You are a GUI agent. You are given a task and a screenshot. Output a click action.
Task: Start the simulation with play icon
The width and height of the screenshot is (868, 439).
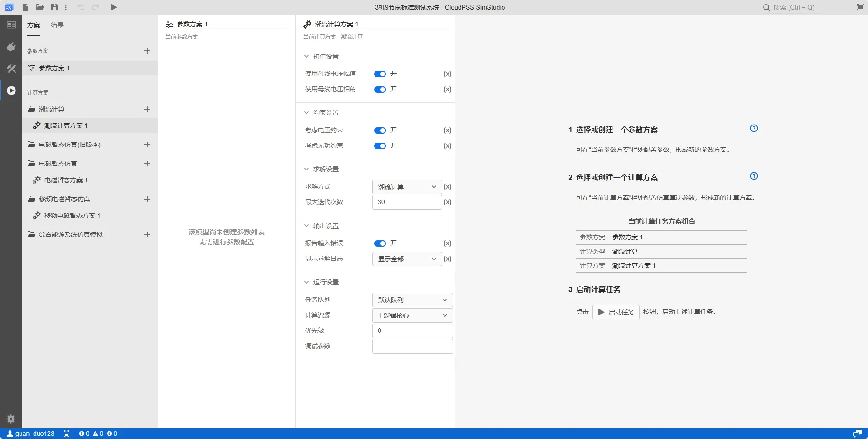[113, 7]
